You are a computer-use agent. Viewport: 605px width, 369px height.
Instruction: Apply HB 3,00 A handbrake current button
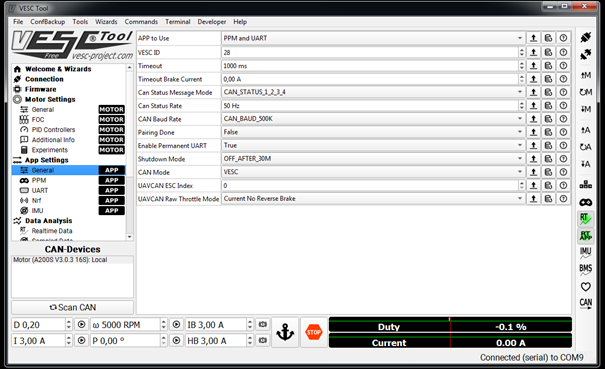263,340
